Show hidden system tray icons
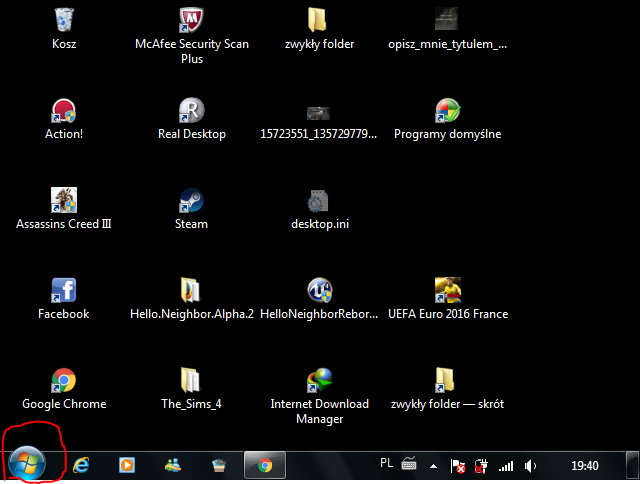The height and width of the screenshot is (484, 640). coord(434,466)
